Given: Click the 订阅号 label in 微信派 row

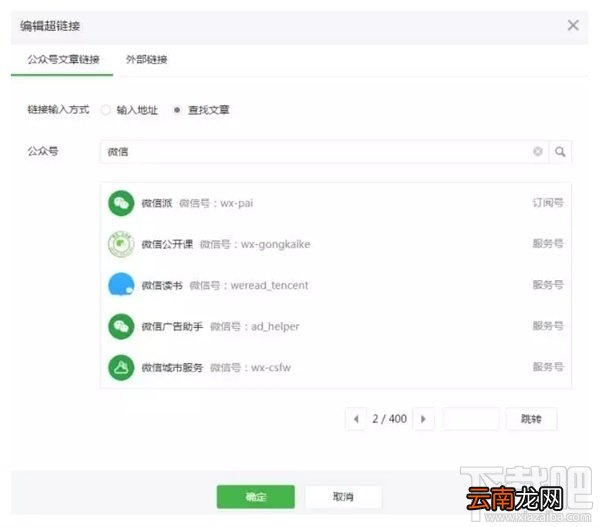Looking at the screenshot, I should pos(548,203).
